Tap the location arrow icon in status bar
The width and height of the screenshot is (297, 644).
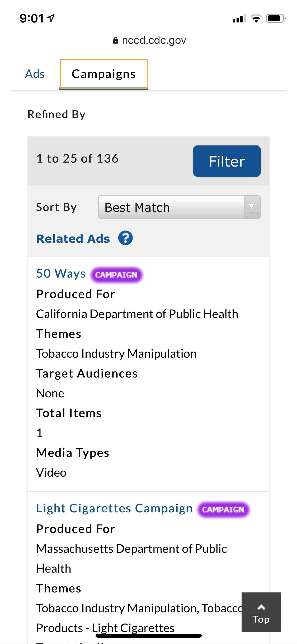pyautogui.click(x=51, y=18)
